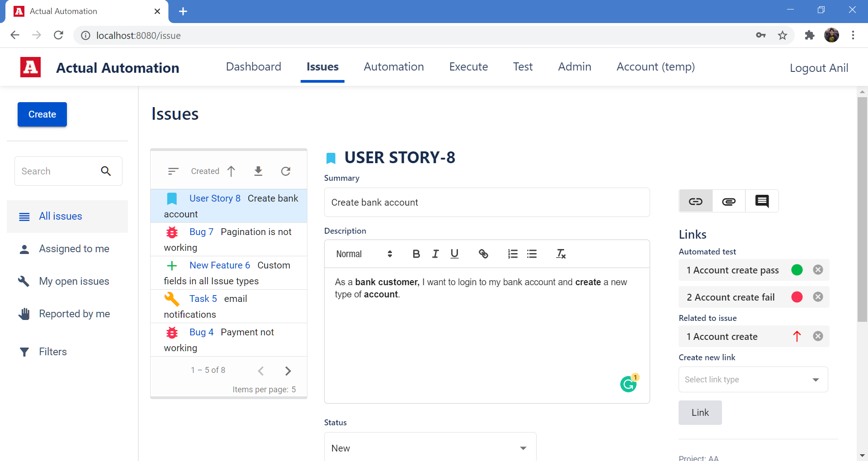Image resolution: width=868 pixels, height=461 pixels.
Task: Open Task 5 email notifications
Action: pyautogui.click(x=229, y=306)
